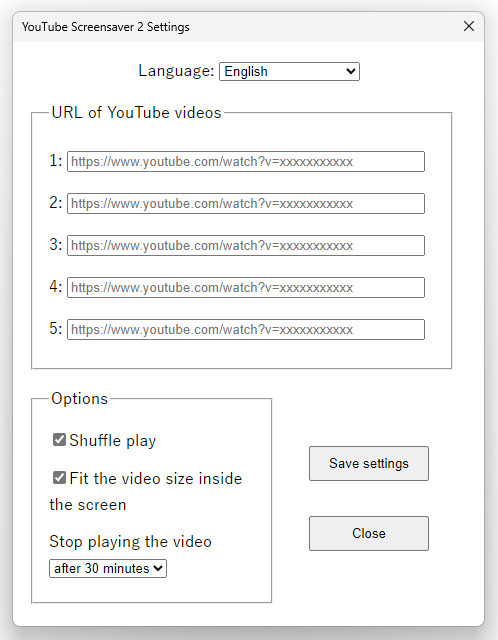Image resolution: width=498 pixels, height=640 pixels.
Task: Click the Close button
Action: (x=369, y=533)
